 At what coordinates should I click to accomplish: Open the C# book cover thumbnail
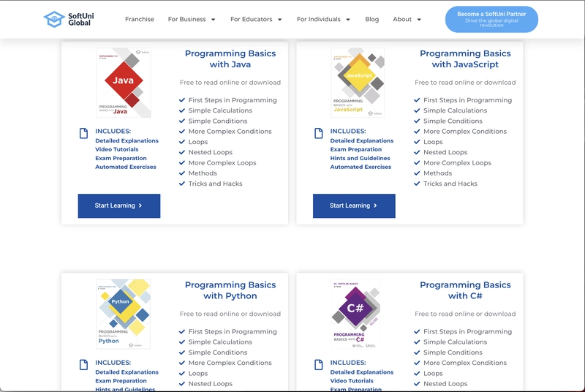[355, 314]
